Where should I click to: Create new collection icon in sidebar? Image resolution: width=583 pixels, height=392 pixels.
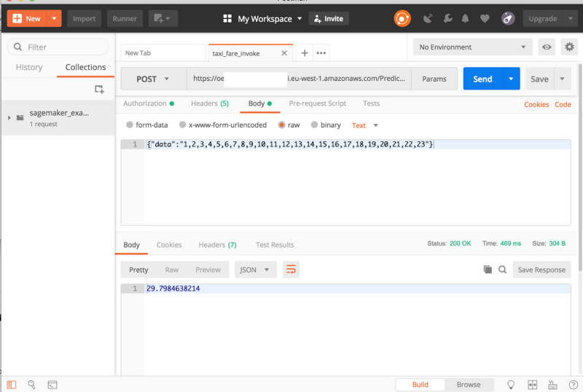[x=100, y=89]
